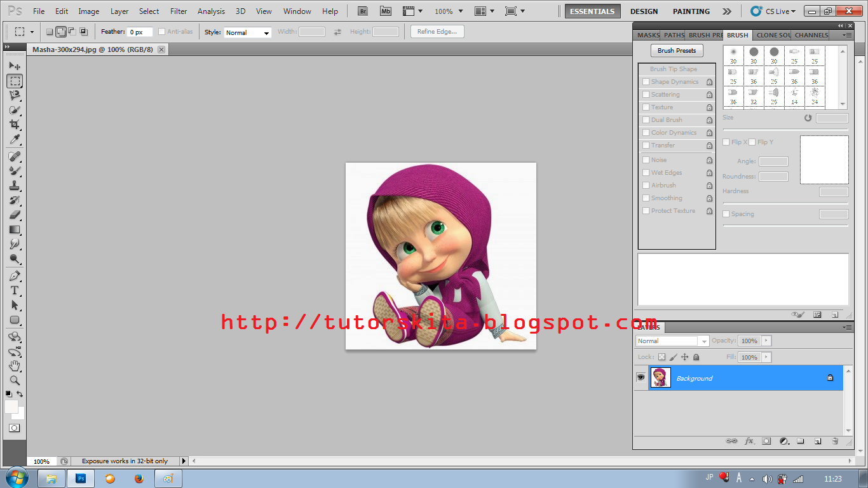Create a new group folder in Layers panel
The height and width of the screenshot is (488, 868).
[x=801, y=441]
